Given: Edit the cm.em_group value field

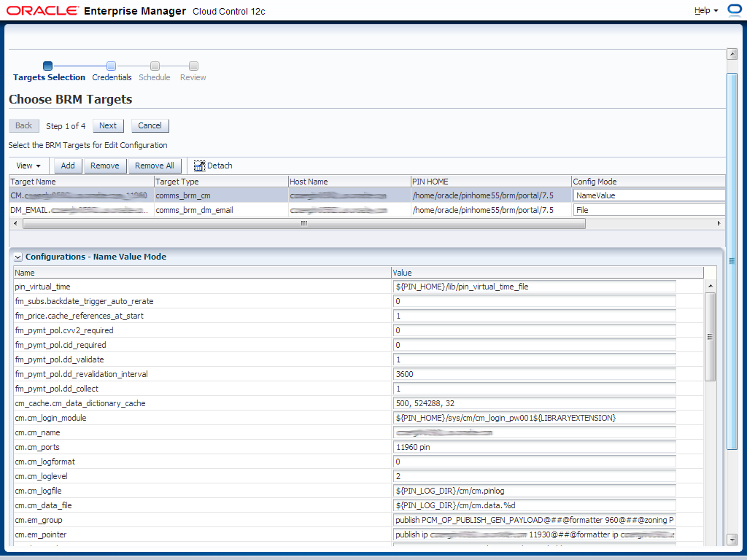Looking at the screenshot, I should point(535,520).
